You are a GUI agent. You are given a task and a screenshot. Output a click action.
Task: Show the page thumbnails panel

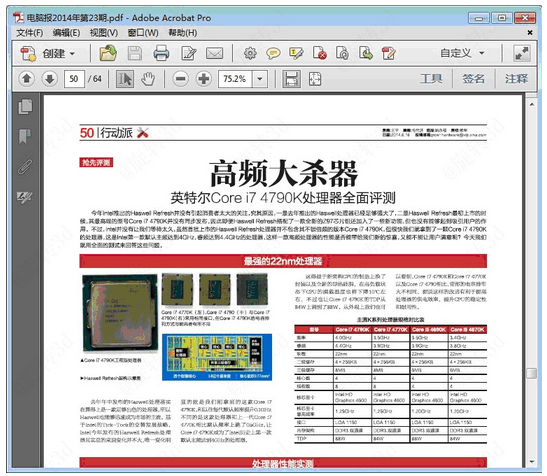click(25, 107)
